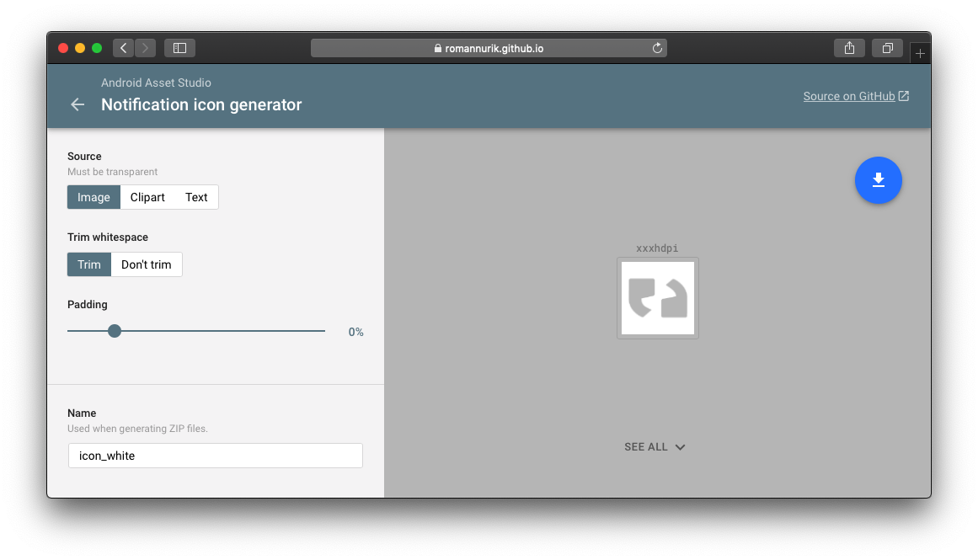
Task: Select the Image source tab
Action: coord(94,196)
